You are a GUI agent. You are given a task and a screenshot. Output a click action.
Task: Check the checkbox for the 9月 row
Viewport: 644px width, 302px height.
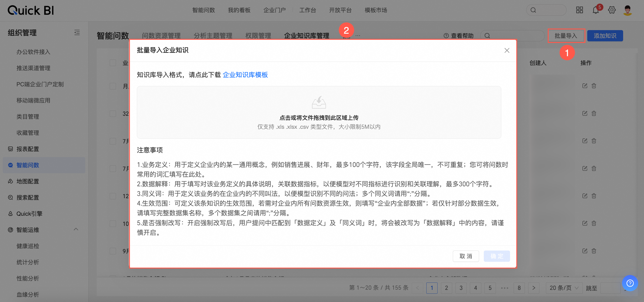click(113, 251)
